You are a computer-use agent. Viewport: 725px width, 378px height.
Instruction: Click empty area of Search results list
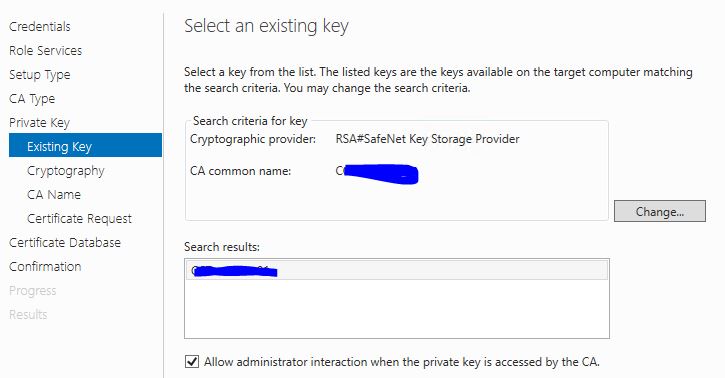[x=397, y=309]
